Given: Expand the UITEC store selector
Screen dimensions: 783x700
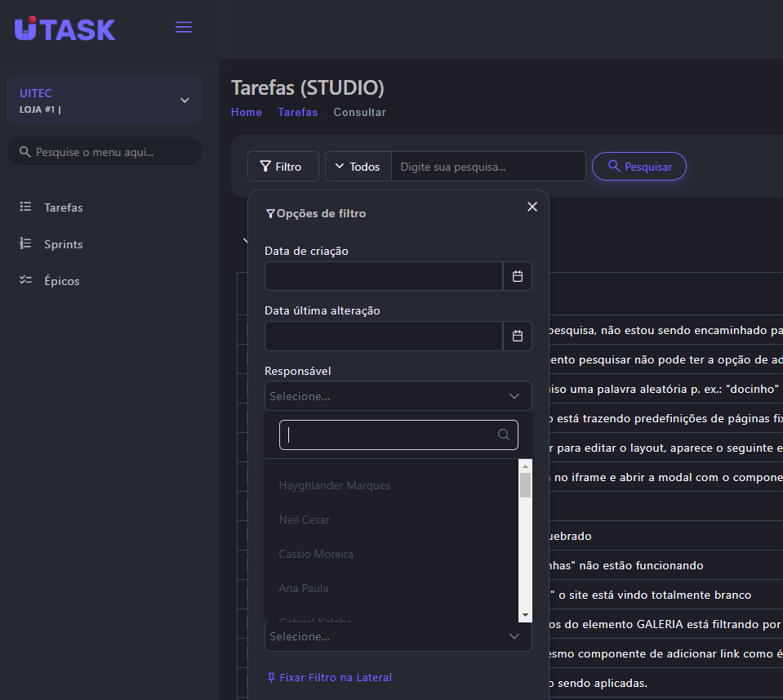Looking at the screenshot, I should [185, 100].
